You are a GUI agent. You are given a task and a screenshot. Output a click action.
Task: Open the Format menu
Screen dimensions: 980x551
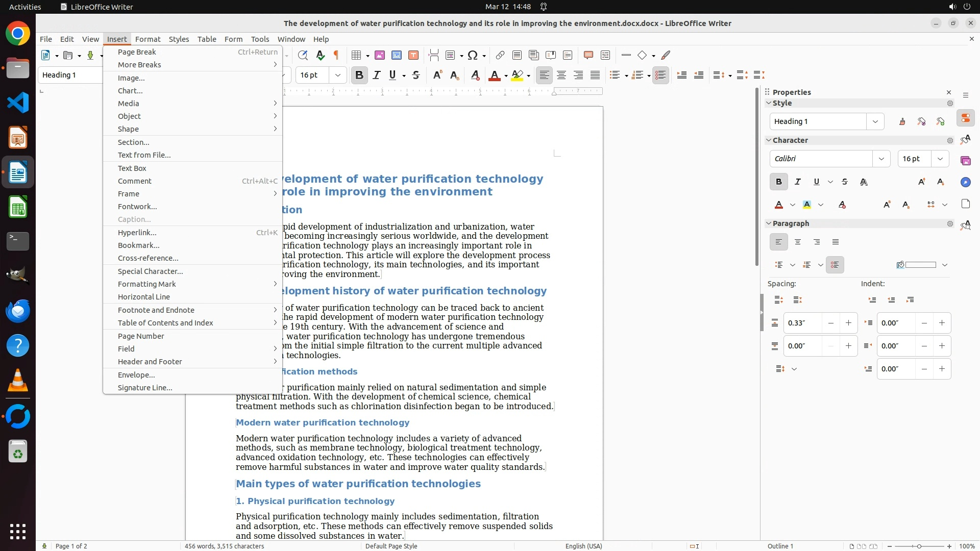(x=148, y=39)
